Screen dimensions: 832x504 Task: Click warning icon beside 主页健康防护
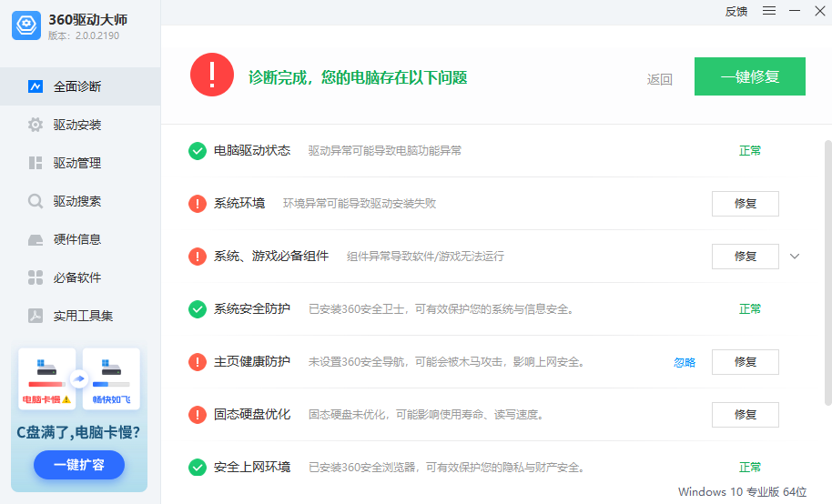coord(198,362)
